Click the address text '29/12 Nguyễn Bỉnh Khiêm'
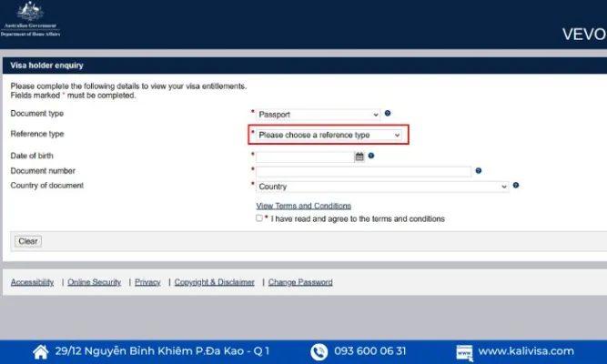The height and width of the screenshot is (364, 607). point(124,351)
